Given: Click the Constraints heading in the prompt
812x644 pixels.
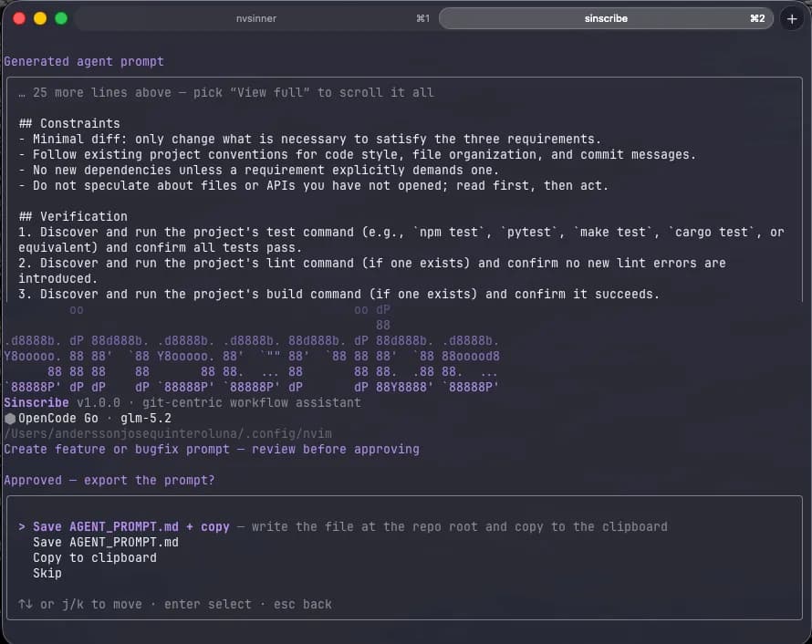Looking at the screenshot, I should pyautogui.click(x=69, y=123).
